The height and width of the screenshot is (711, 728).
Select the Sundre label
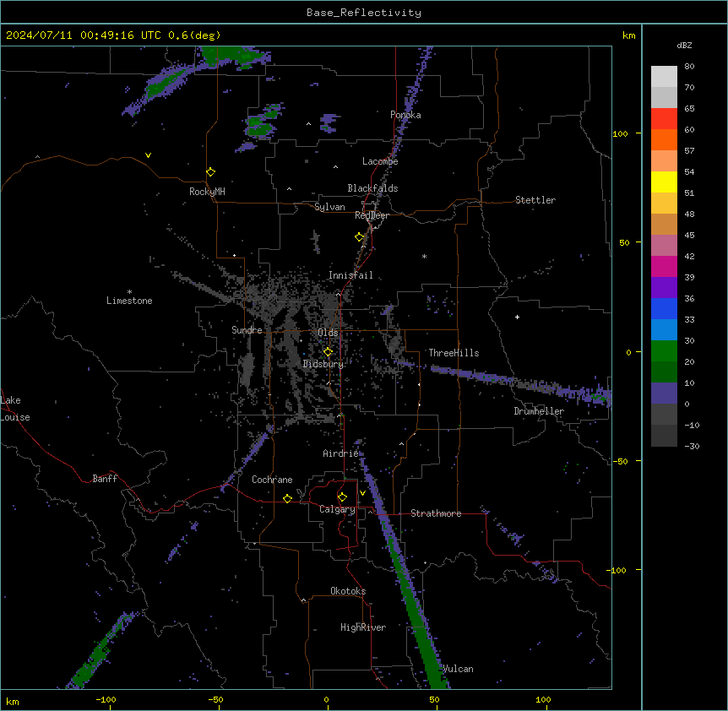tap(247, 330)
